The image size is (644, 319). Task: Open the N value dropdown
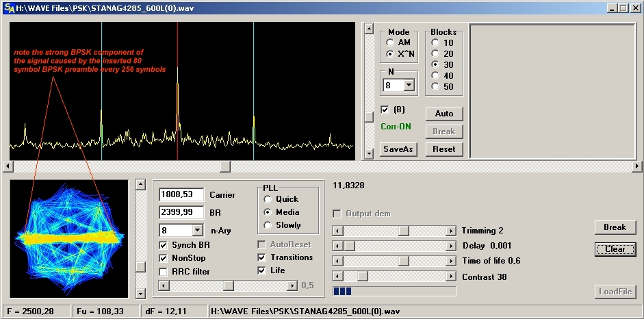tap(409, 86)
